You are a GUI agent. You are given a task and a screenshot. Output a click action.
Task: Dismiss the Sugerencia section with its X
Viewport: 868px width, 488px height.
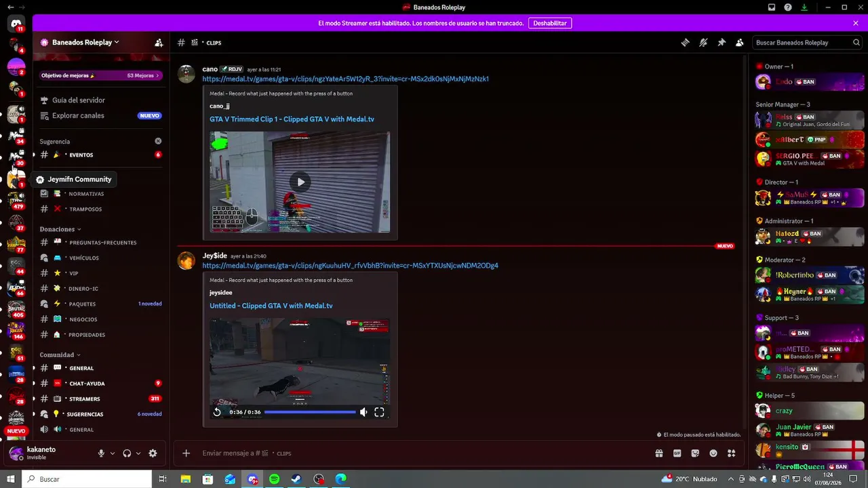[158, 141]
